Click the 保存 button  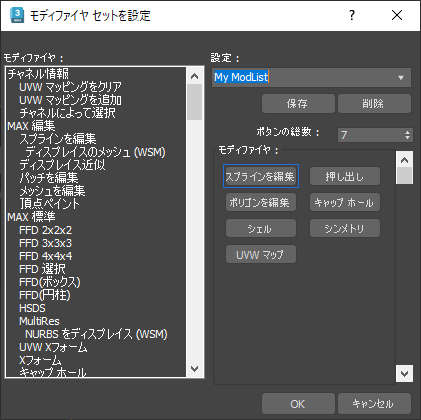point(298,104)
